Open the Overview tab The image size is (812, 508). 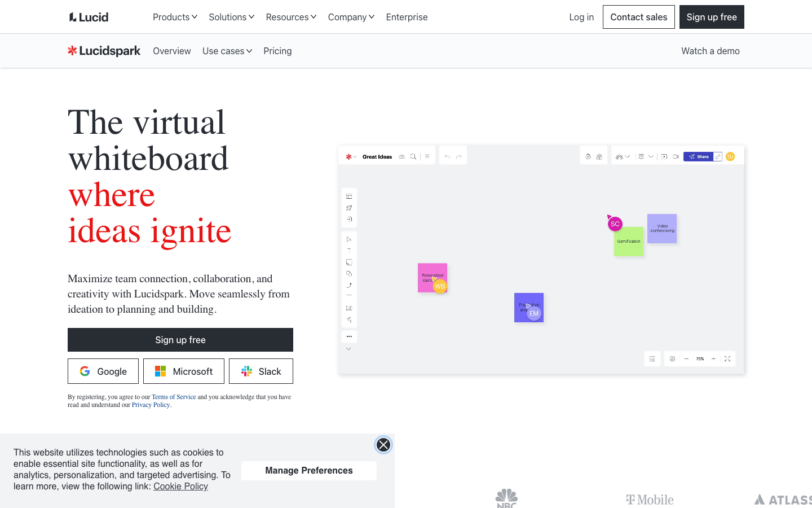pyautogui.click(x=172, y=51)
